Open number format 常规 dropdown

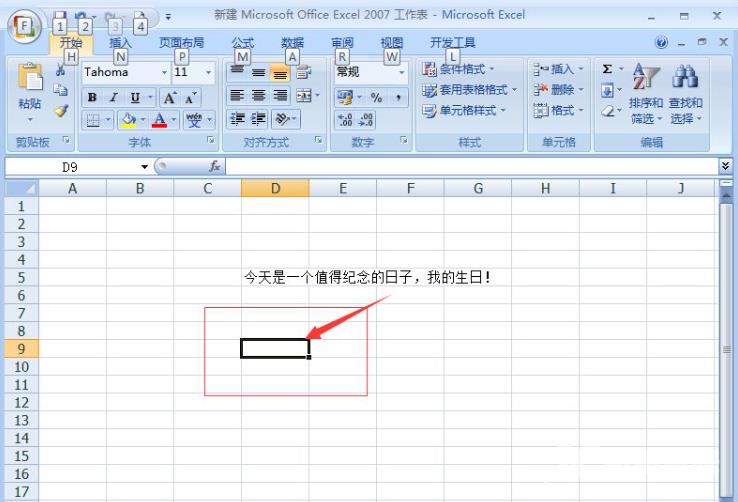pos(401,72)
